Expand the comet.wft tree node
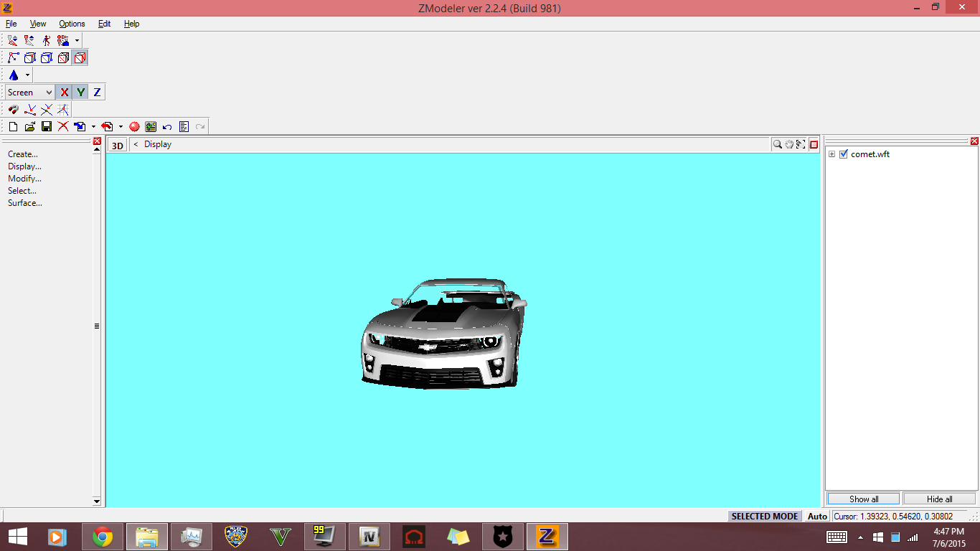 (x=831, y=154)
